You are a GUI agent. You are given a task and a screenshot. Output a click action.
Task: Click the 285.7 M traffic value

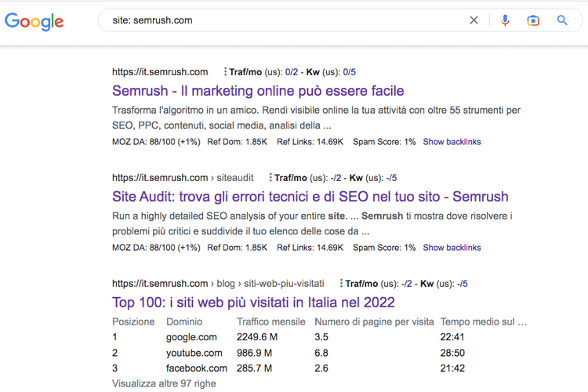pos(254,368)
